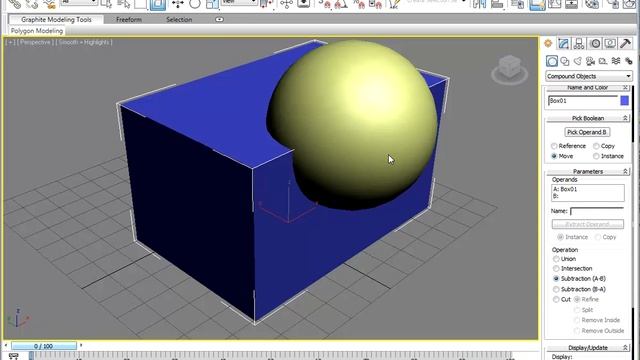Select the Shapes category icon

coord(565,61)
